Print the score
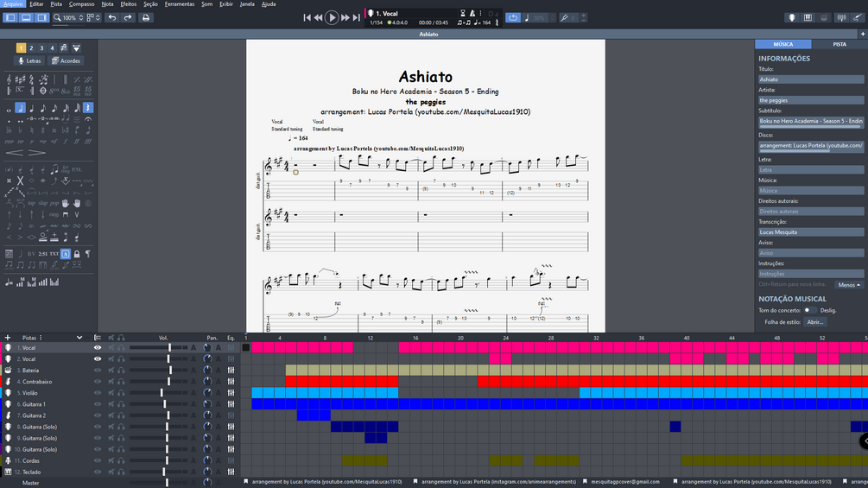The image size is (868, 488). click(x=146, y=17)
